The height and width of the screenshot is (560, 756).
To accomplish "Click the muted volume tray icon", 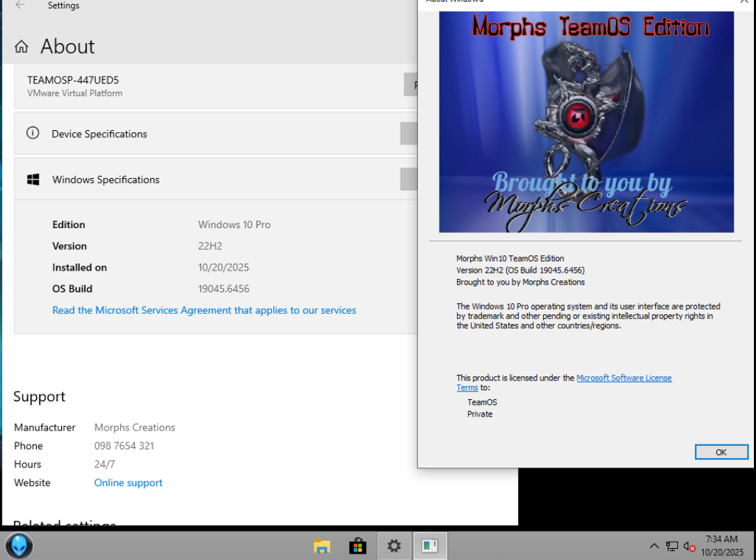I will pos(689,547).
